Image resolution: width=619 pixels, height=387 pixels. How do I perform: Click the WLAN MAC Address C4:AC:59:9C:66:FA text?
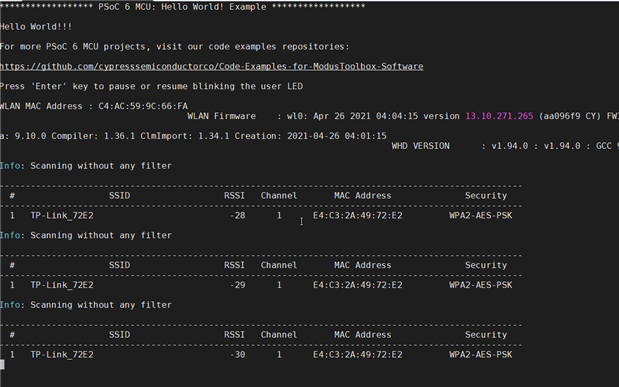94,106
